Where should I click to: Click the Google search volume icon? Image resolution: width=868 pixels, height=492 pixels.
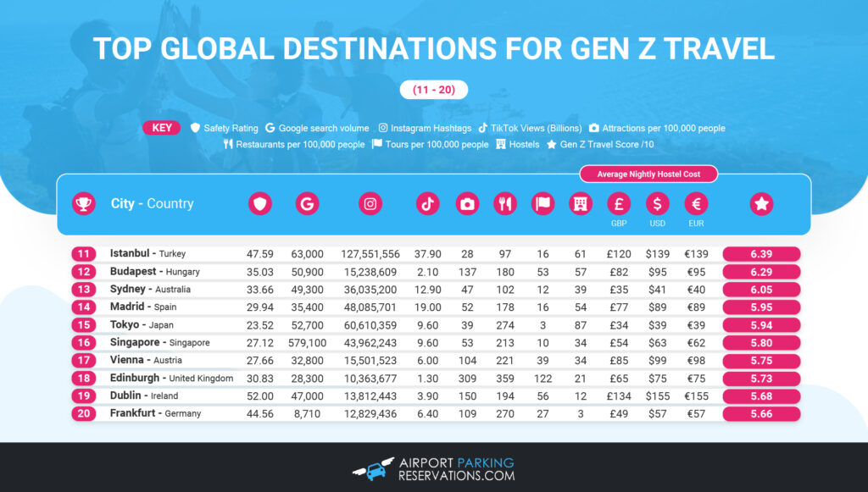307,203
